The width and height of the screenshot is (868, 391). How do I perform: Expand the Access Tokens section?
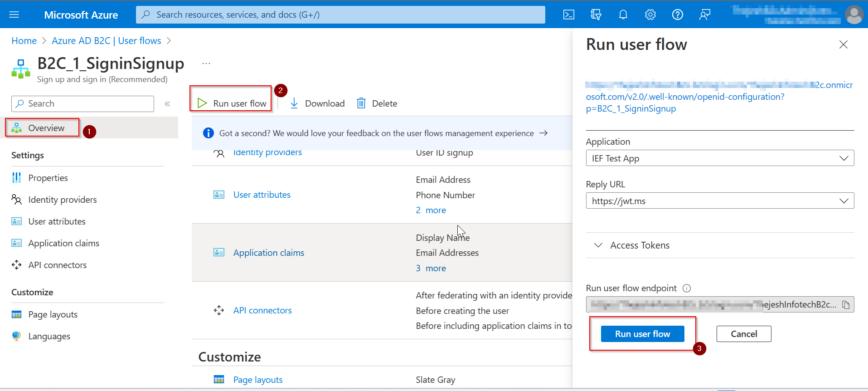point(720,245)
